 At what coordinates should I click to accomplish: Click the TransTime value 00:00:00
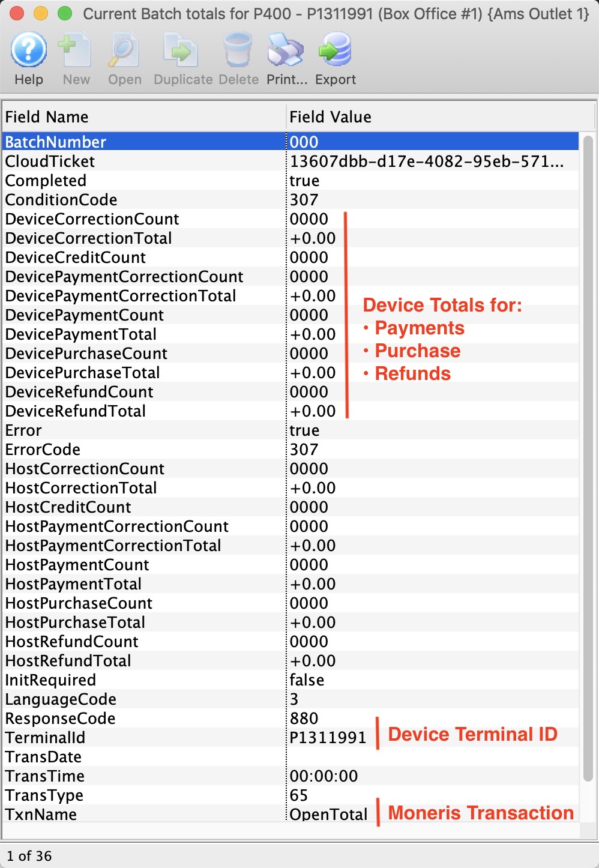click(x=324, y=776)
